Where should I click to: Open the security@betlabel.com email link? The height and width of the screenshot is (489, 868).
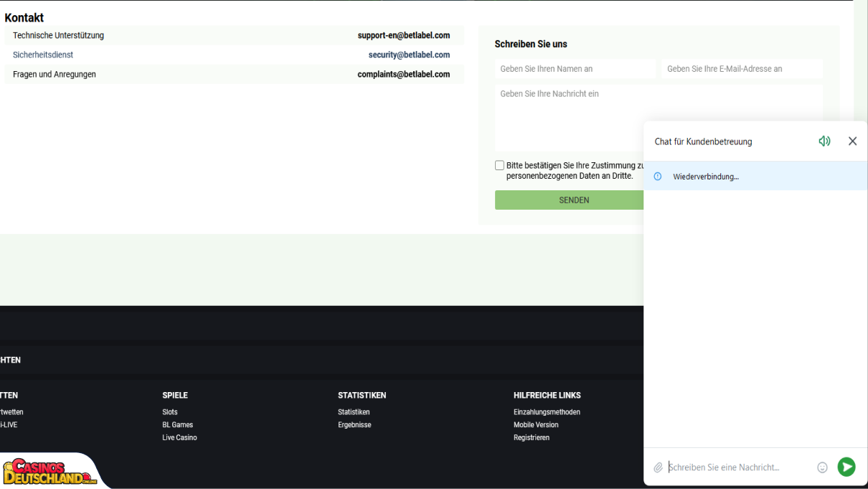pyautogui.click(x=409, y=55)
